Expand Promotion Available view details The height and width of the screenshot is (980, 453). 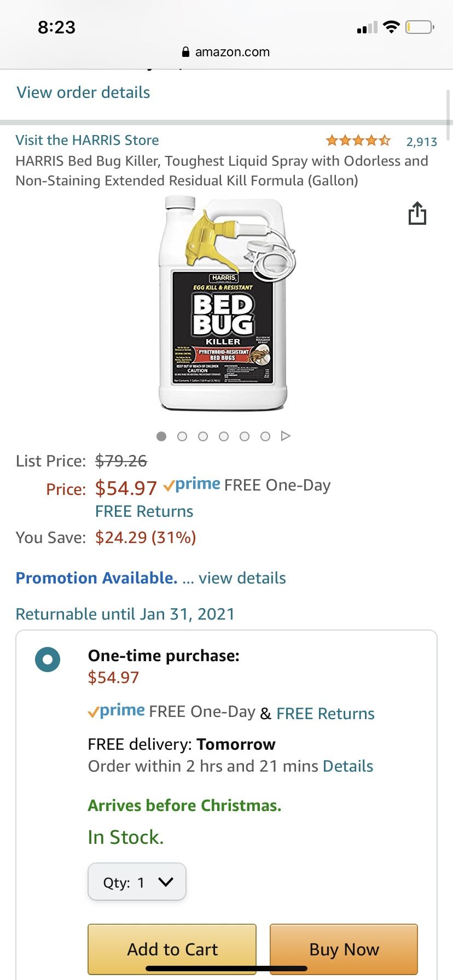coord(242,578)
